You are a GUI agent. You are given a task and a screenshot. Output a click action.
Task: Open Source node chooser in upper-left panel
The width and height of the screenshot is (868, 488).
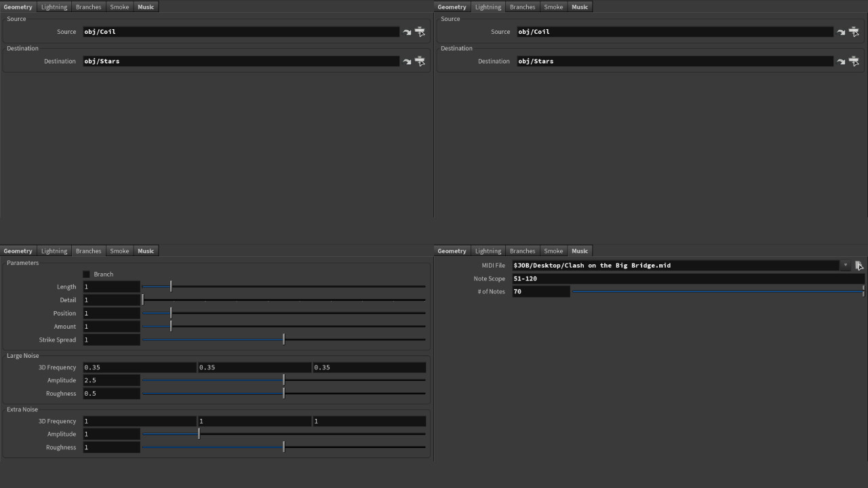click(x=420, y=32)
